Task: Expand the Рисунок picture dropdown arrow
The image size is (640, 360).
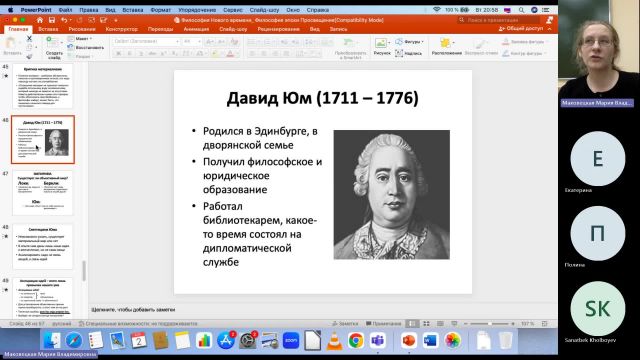Action: tap(389, 42)
